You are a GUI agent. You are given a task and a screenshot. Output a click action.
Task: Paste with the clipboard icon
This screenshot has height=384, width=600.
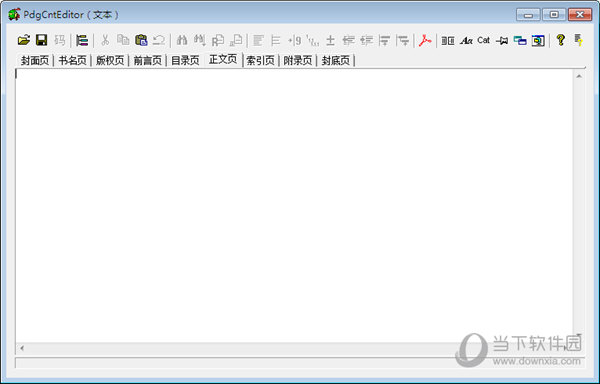[x=141, y=40]
